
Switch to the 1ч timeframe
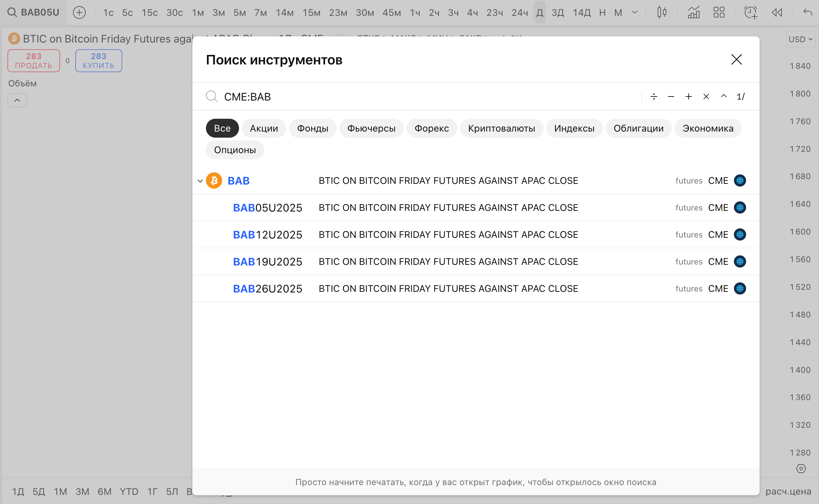[415, 12]
